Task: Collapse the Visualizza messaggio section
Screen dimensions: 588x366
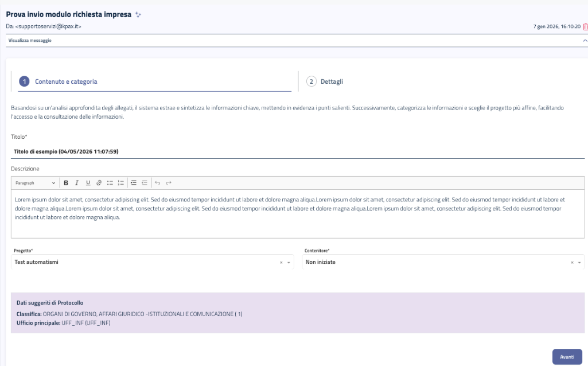Action: 585,40
